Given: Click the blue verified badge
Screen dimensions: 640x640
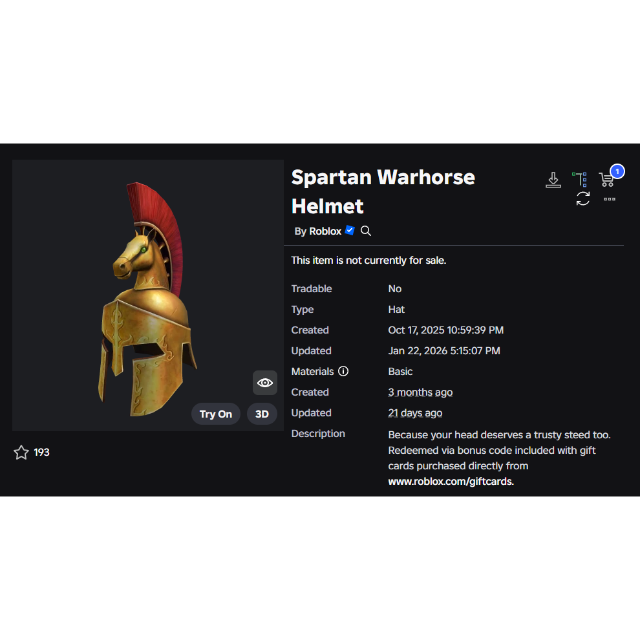Looking at the screenshot, I should click(350, 230).
